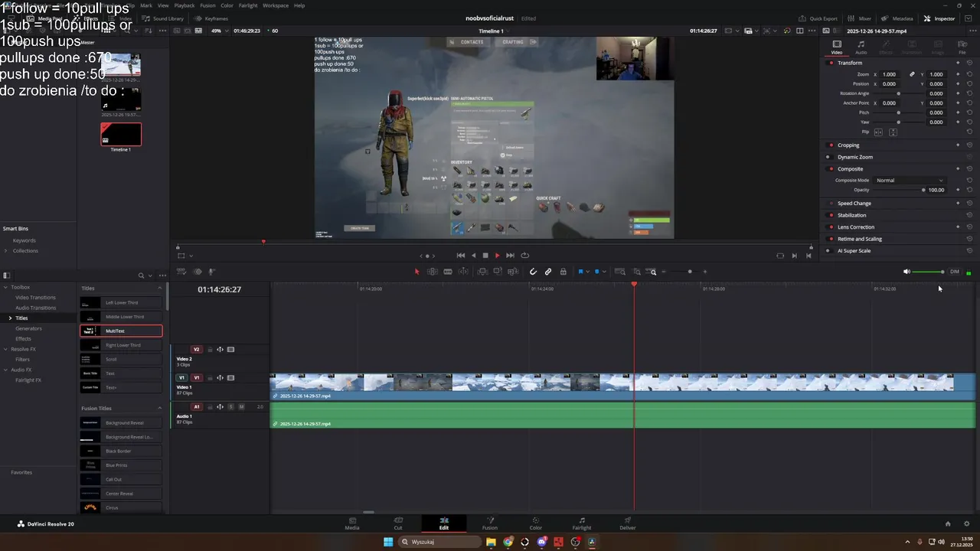Click Flip Vertical icon in Transform
This screenshot has width=980, height=551.
893,132
